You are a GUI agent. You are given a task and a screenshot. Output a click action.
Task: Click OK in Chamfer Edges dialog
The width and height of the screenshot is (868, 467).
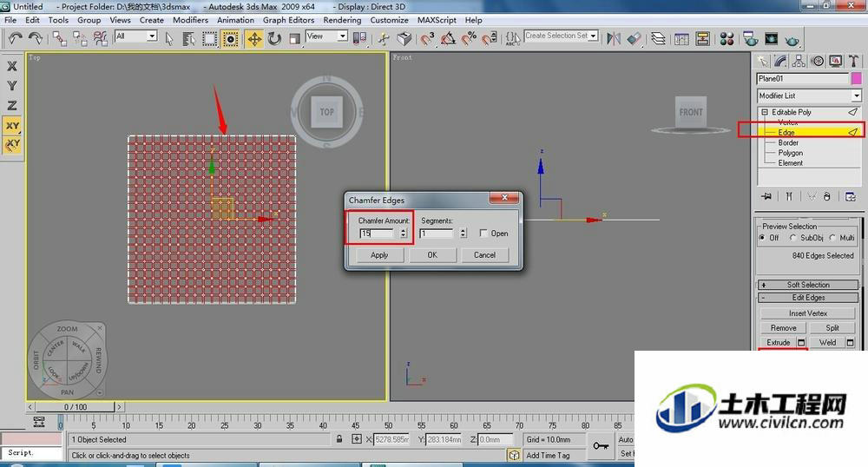tap(432, 255)
